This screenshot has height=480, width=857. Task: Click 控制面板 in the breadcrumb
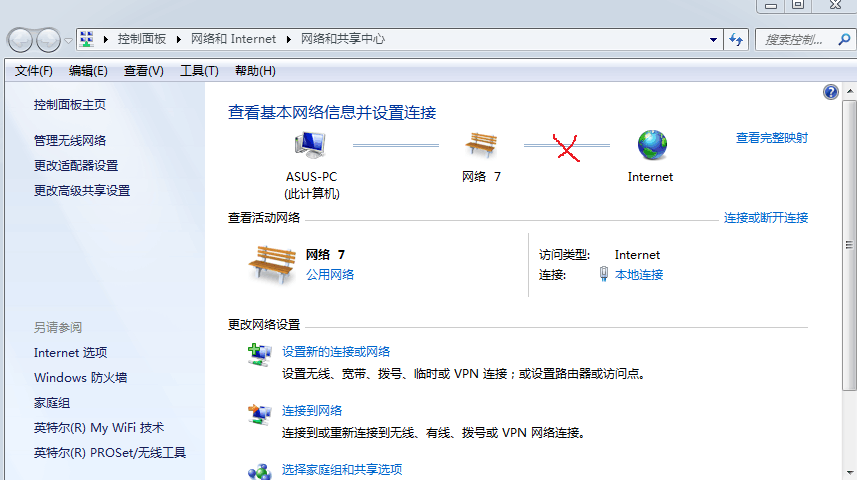142,39
